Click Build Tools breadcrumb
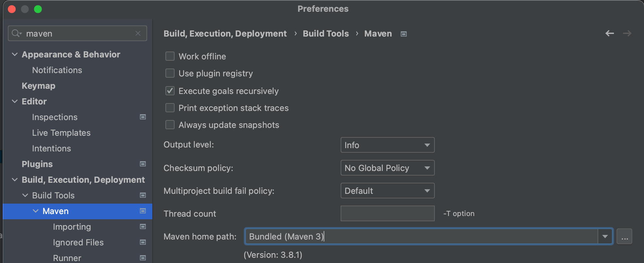The height and width of the screenshot is (263, 644). point(326,34)
